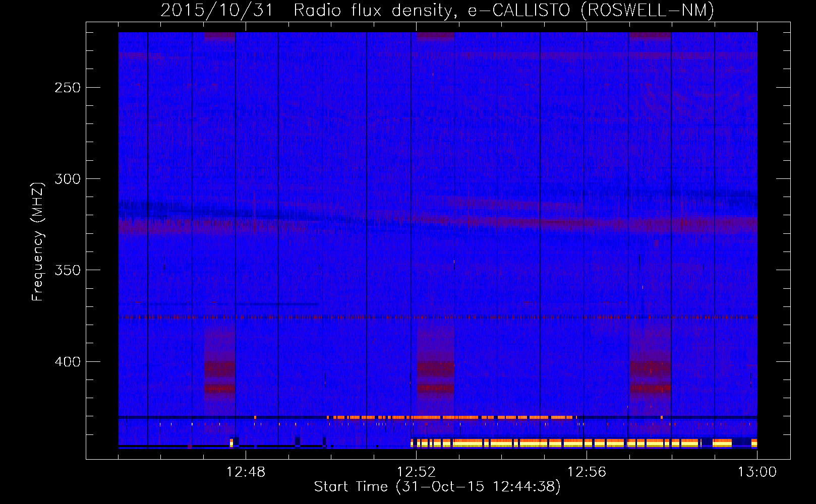
Task: Click the 350 frequency tick label
Action: tap(68, 270)
